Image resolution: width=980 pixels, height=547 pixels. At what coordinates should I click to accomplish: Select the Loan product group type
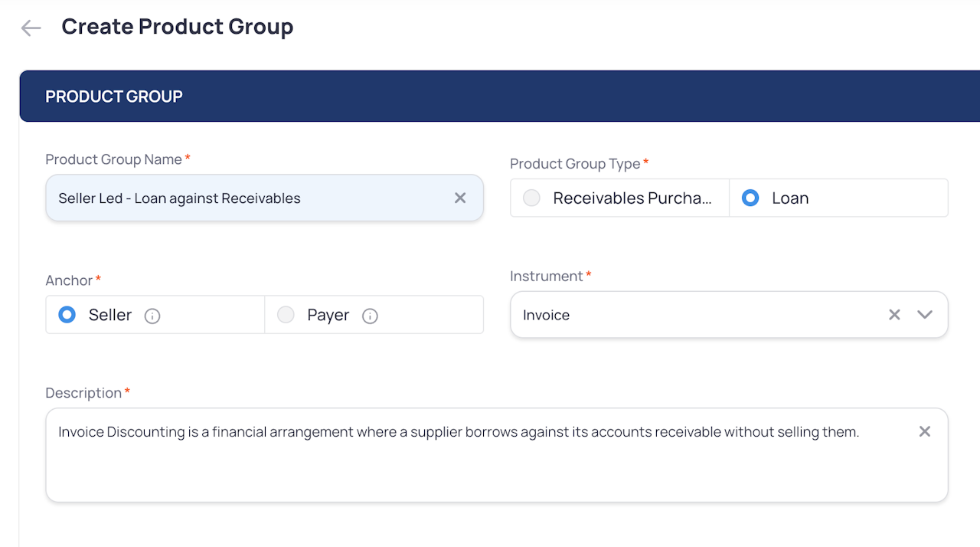pyautogui.click(x=750, y=198)
